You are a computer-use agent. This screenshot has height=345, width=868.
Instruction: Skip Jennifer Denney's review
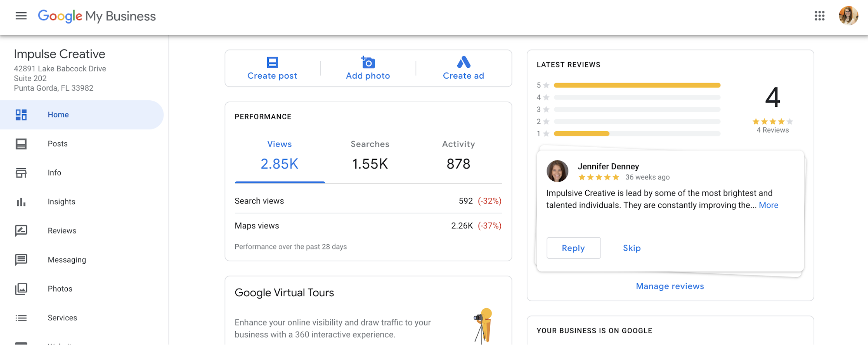[632, 248]
